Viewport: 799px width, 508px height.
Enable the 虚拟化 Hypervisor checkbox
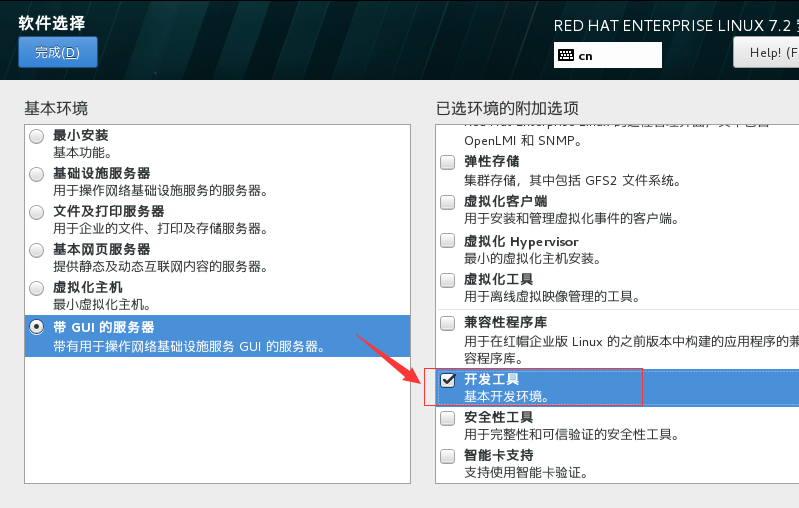pyautogui.click(x=447, y=240)
